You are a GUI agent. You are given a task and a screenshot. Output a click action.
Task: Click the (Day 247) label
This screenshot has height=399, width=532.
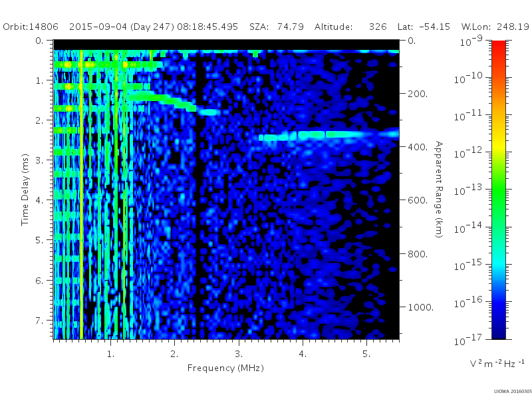point(152,27)
